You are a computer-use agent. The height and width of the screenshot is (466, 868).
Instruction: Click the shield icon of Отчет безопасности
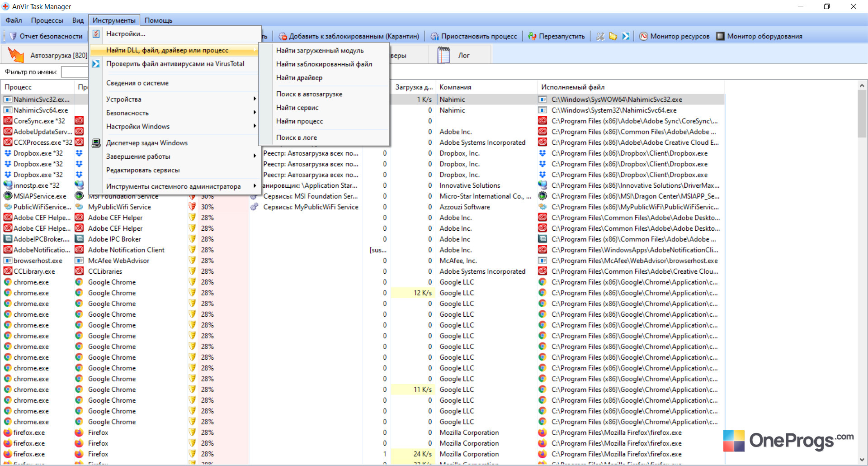tap(13, 37)
